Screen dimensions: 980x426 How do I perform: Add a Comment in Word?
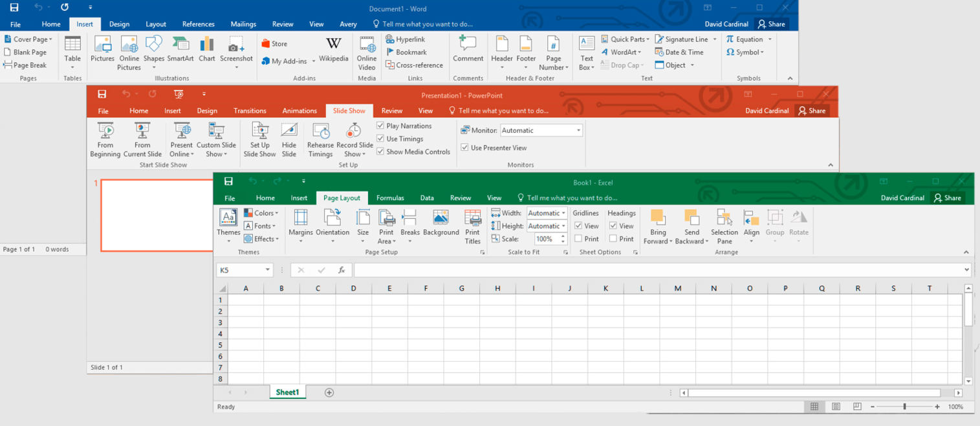tap(468, 49)
